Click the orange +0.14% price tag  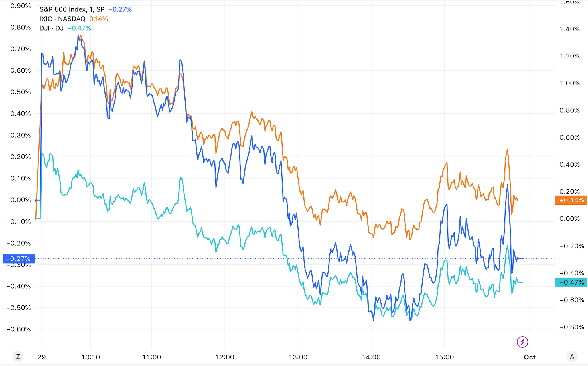(571, 200)
